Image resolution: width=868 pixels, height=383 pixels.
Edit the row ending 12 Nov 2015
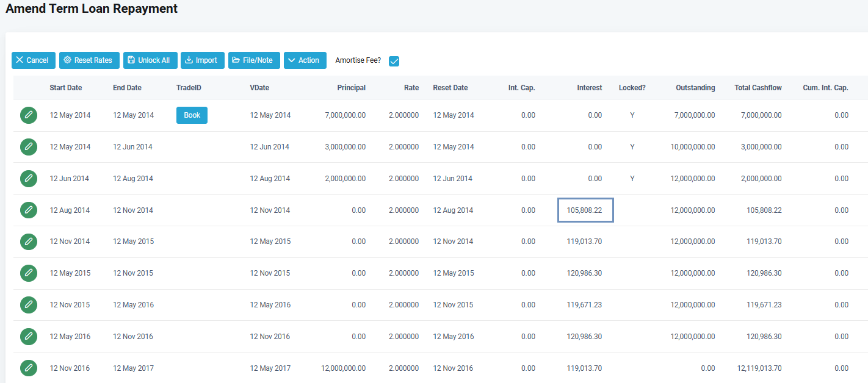(29, 273)
